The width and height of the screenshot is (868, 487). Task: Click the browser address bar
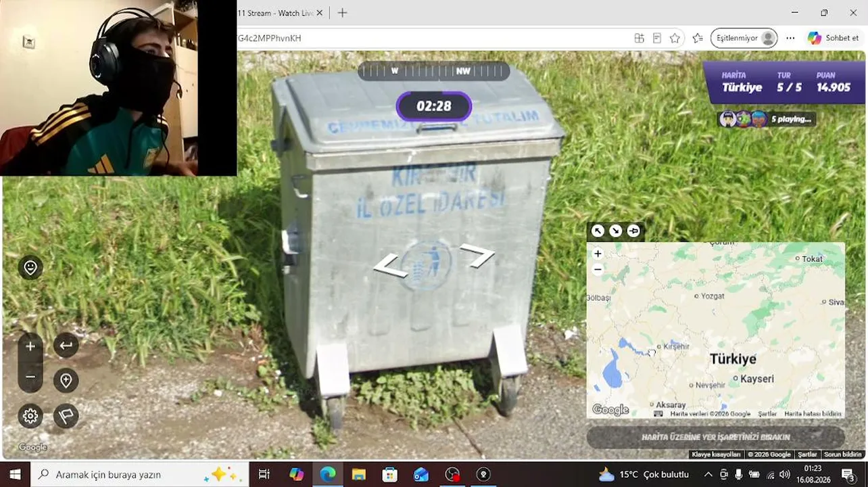pos(433,39)
